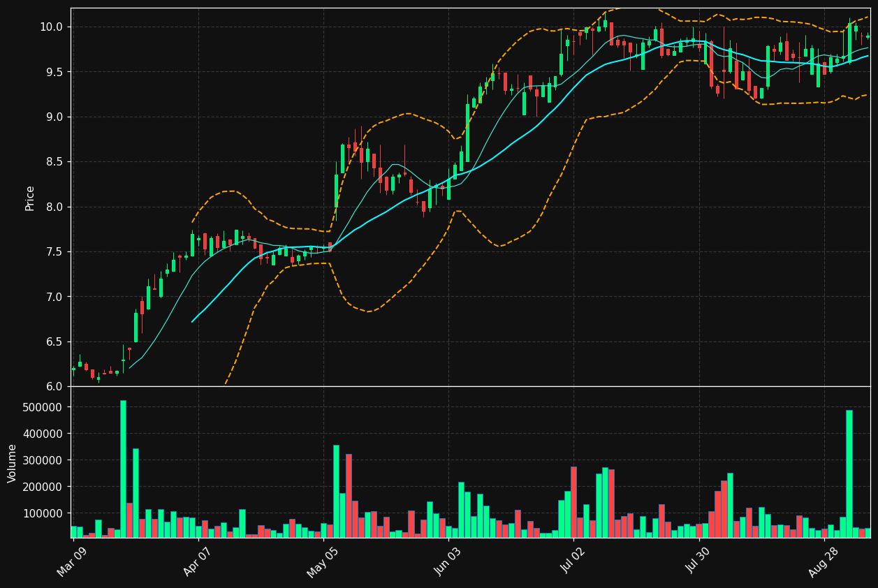Viewport: 878px width, 588px height.
Task: Click the 9.5 price tick label
Action: click(54, 72)
